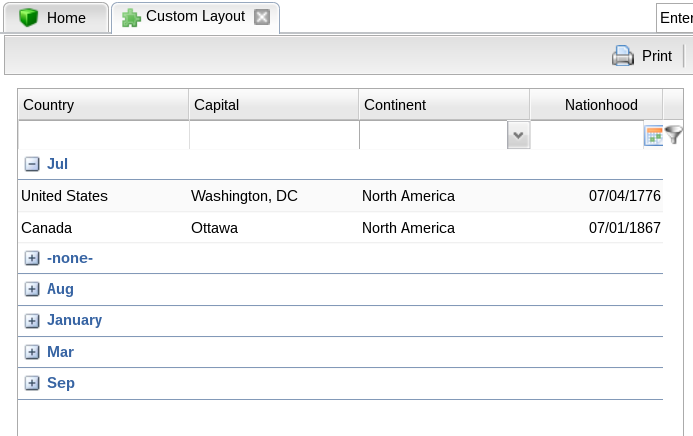Close the Custom Layout tab

(x=261, y=17)
